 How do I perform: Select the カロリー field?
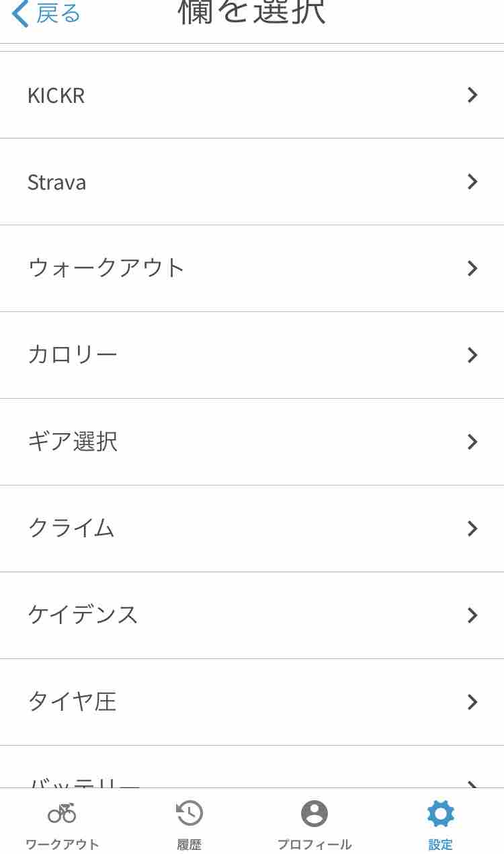tap(252, 355)
